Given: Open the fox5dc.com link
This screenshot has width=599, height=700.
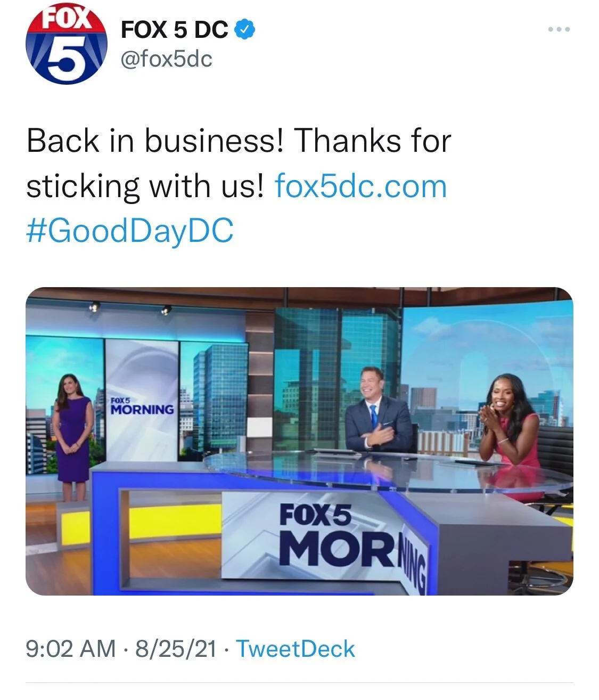Looking at the screenshot, I should coord(360,186).
